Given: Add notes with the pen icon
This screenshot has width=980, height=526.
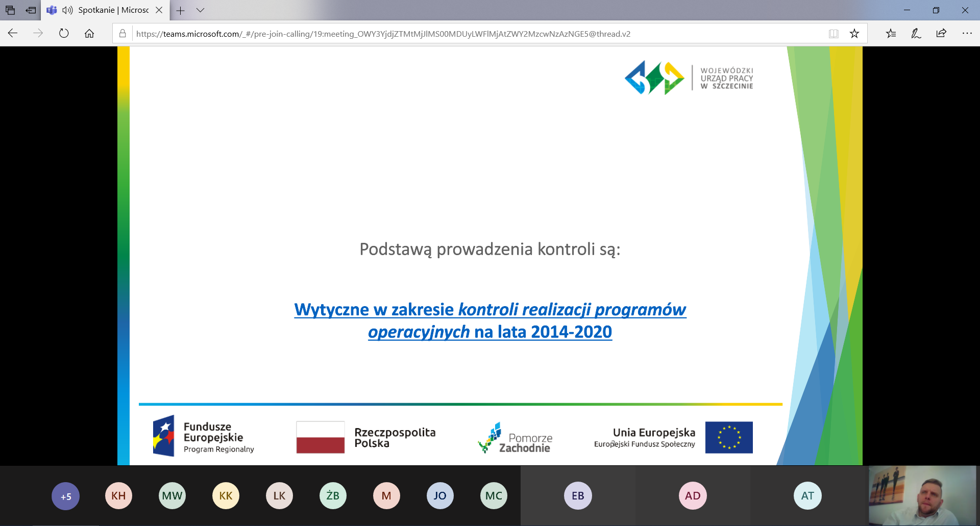Looking at the screenshot, I should click(x=916, y=34).
